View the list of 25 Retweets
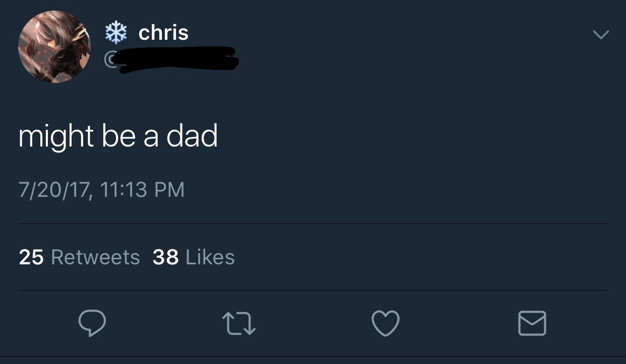Image resolution: width=626 pixels, height=364 pixels. point(79,257)
